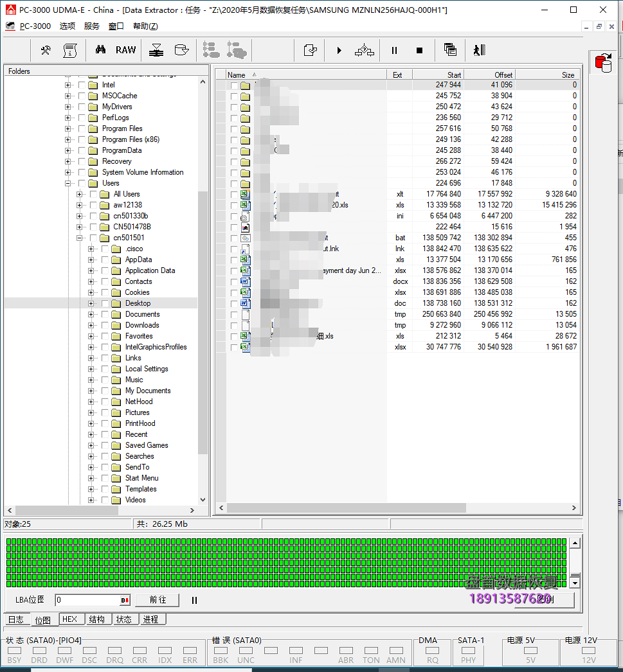Image resolution: width=623 pixels, height=672 pixels.
Task: Click the docx Word file icon
Action: 245,281
